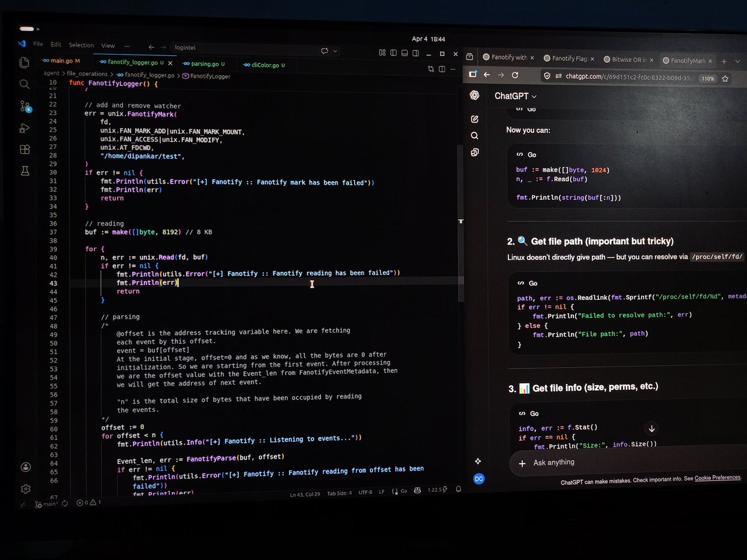Image resolution: width=747 pixels, height=560 pixels.
Task: Go back in the browser
Action: tap(487, 75)
